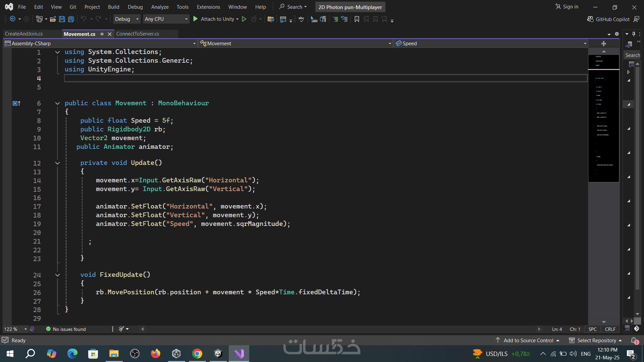The height and width of the screenshot is (362, 644).
Task: Click the Open File folder icon
Action: (53, 19)
